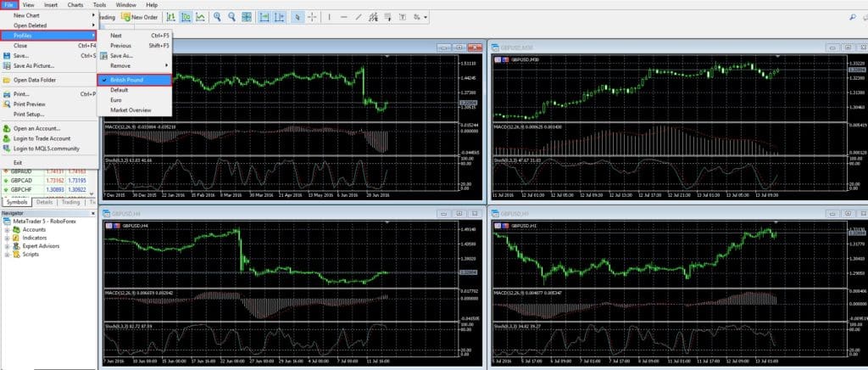Select the Market Overview profile

(135, 110)
